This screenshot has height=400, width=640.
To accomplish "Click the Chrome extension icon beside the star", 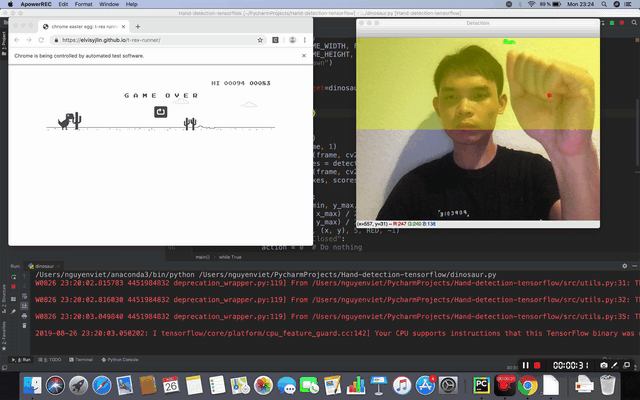I will tap(276, 40).
